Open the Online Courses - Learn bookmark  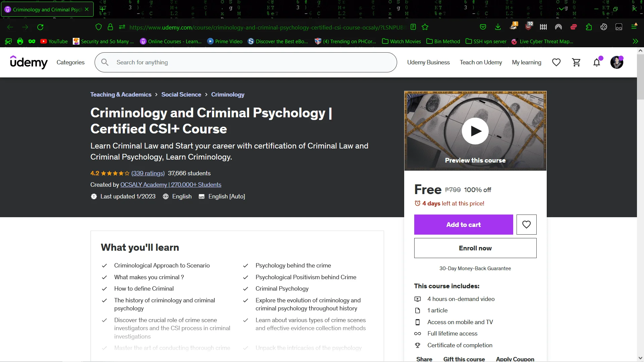171,41
